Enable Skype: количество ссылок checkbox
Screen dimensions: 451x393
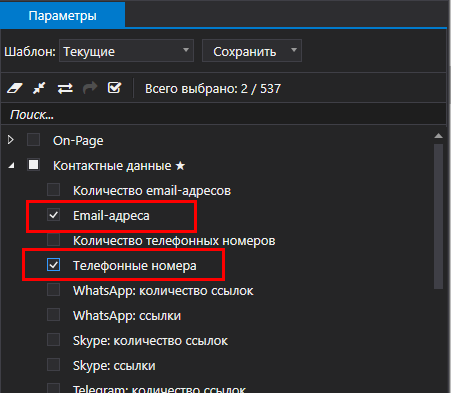pyautogui.click(x=53, y=340)
